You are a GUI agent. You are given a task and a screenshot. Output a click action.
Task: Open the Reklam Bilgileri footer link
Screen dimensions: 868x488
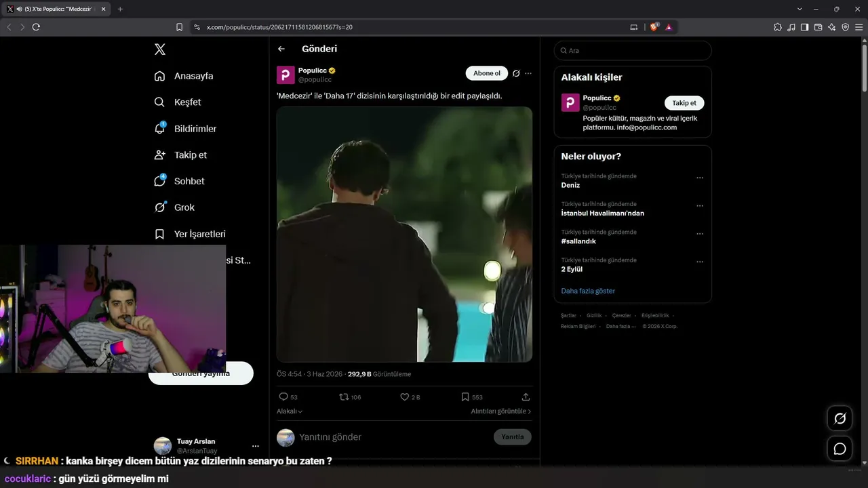[578, 327]
